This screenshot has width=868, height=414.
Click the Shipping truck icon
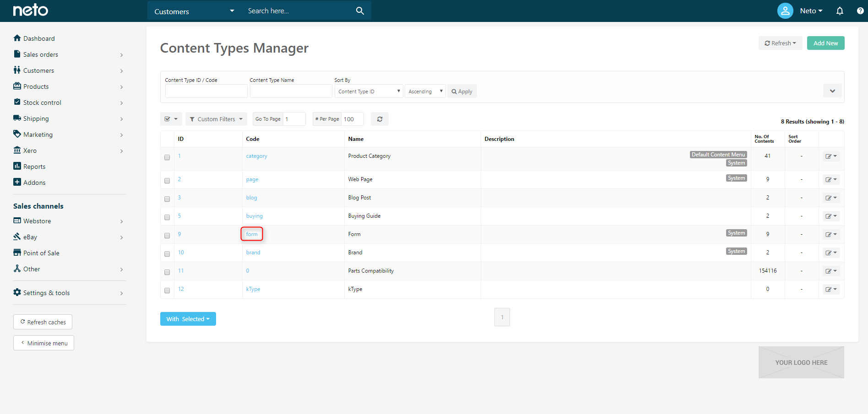(17, 118)
